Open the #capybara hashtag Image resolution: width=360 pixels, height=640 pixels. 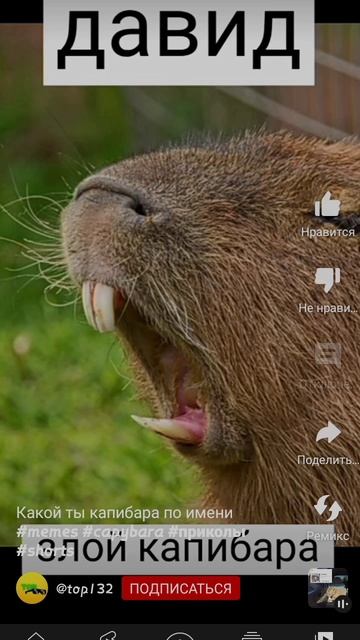click(x=122, y=532)
